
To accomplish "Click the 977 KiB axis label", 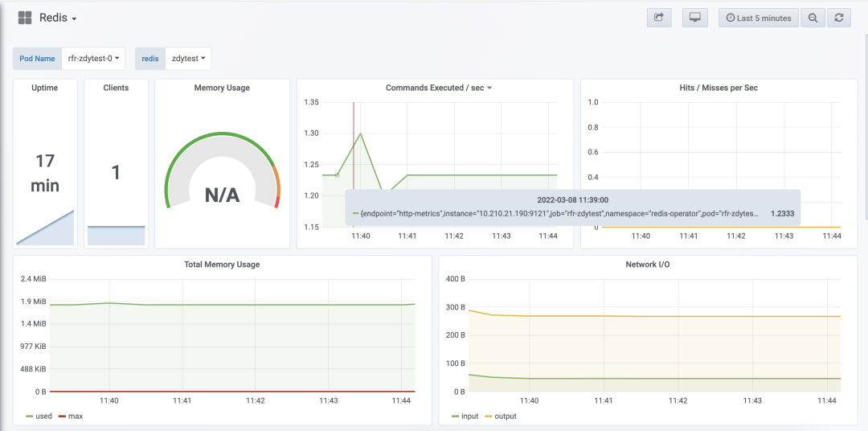I will [33, 347].
